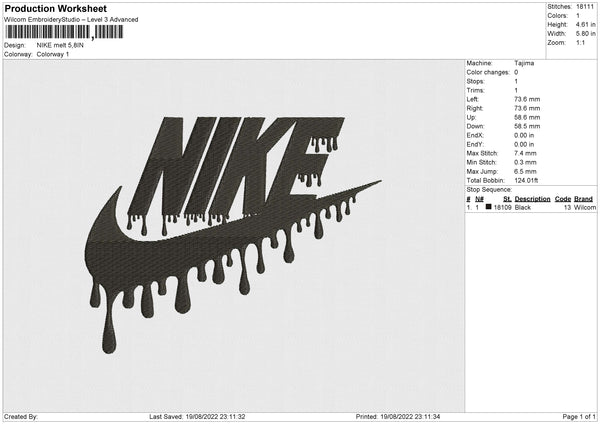Click the Trims value 1

pyautogui.click(x=516, y=90)
